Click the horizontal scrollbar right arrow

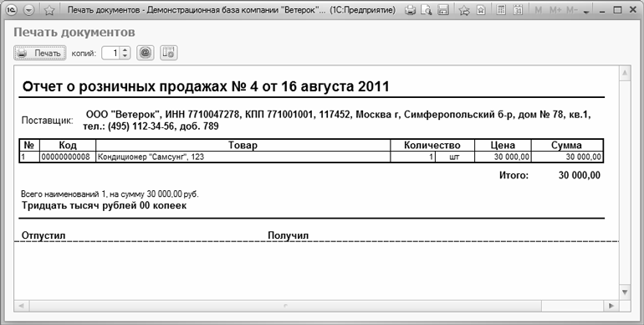pos(611,306)
